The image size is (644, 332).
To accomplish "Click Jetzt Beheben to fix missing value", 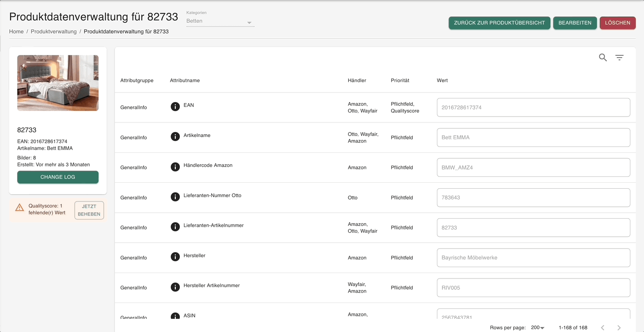I will coord(89,210).
